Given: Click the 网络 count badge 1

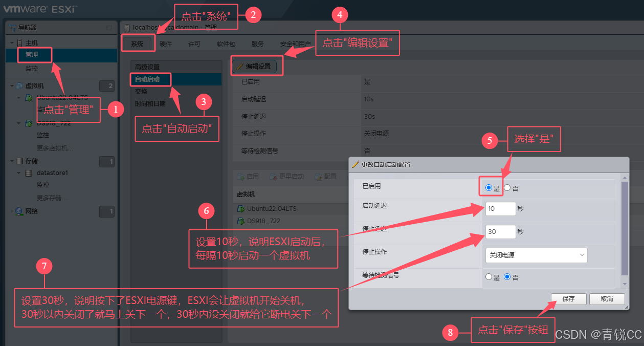Looking at the screenshot, I should [x=107, y=211].
